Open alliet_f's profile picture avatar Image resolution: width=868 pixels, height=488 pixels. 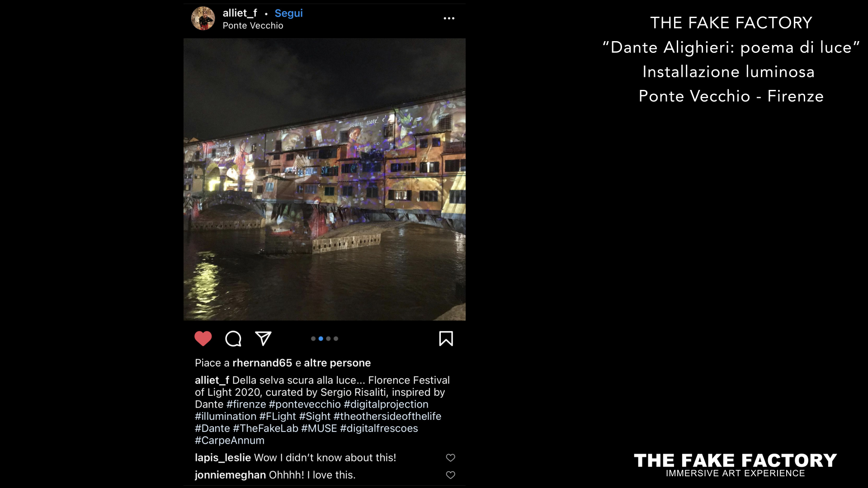203,19
